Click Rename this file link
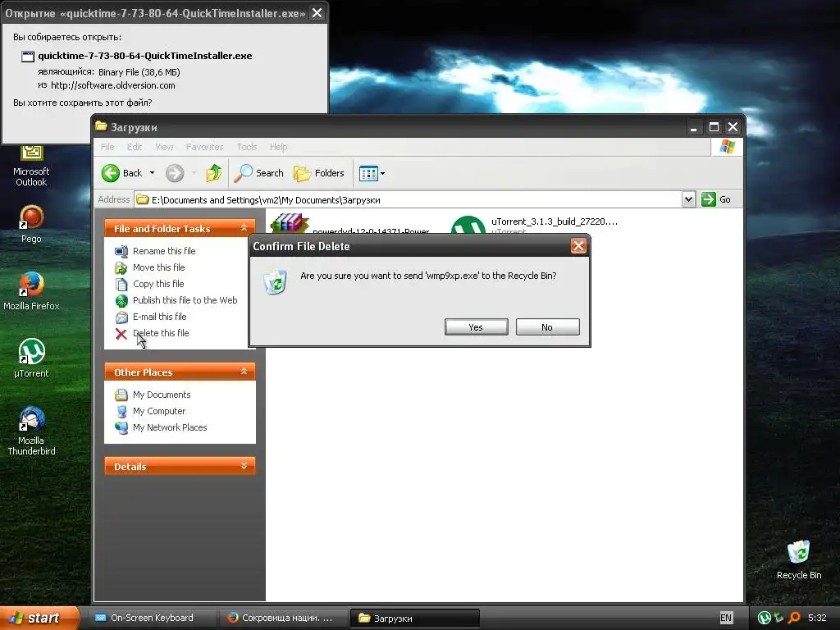Screen dimensions: 840x630 [x=164, y=251]
